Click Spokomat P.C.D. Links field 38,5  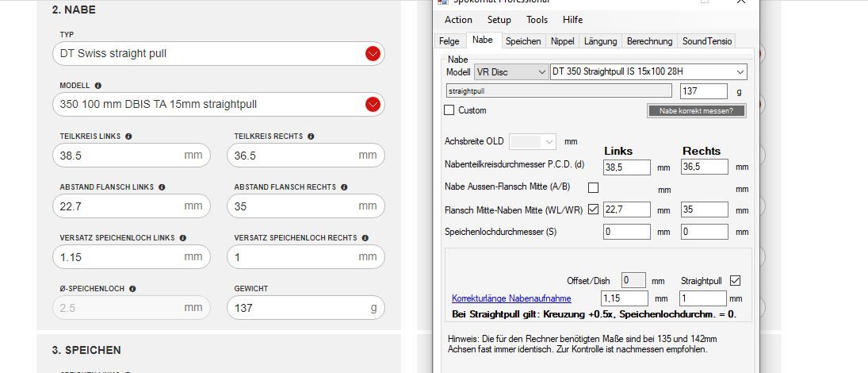(627, 167)
